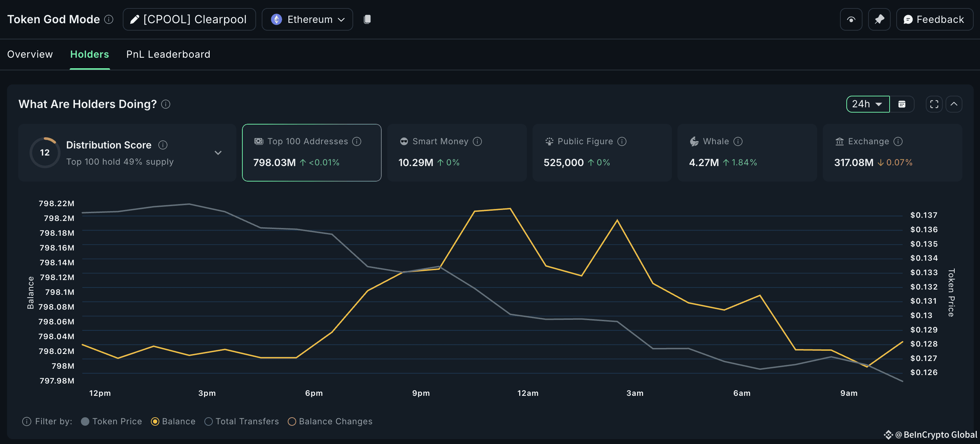Click the $0.137 price axis label

click(924, 215)
